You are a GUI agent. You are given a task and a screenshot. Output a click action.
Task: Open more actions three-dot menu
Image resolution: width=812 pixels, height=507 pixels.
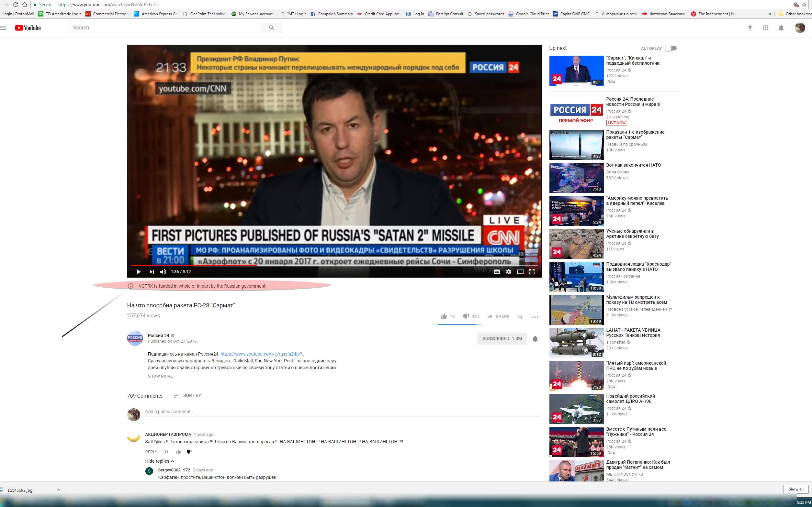coord(535,316)
